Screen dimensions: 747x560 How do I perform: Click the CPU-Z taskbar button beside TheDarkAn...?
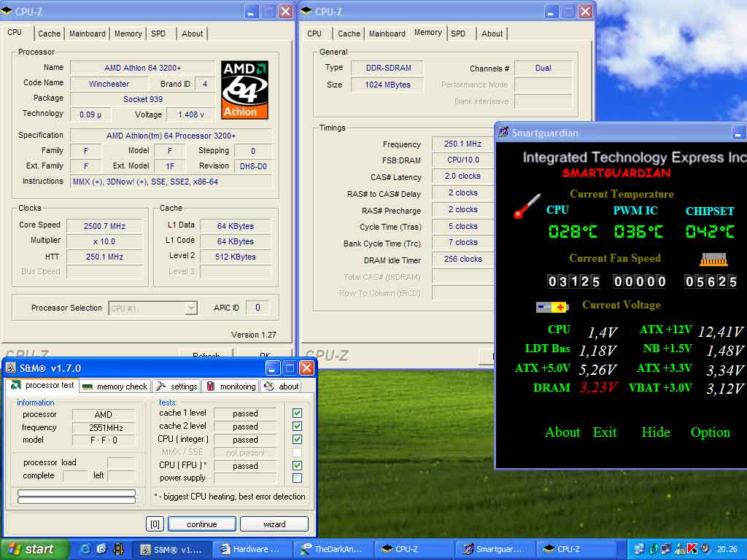coord(413,549)
